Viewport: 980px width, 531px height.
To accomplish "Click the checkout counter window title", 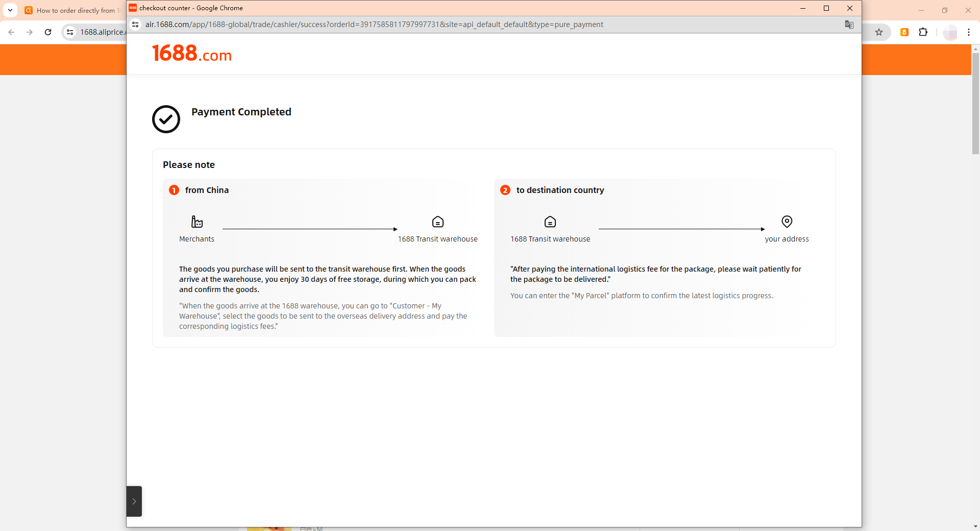I will (191, 8).
